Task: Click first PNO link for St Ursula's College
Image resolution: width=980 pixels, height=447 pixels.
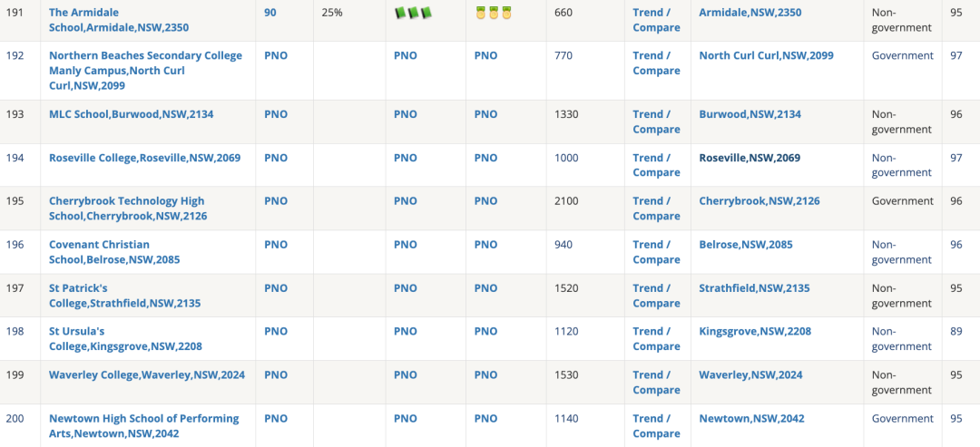Action: coord(276,332)
